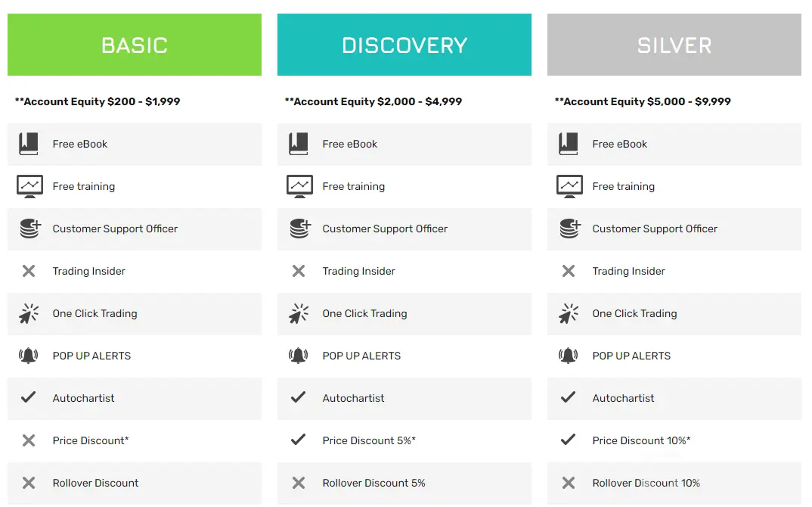Click POP UP ALERTS bell icon under Discovery
This screenshot has height=507, width=812.
[x=299, y=356]
